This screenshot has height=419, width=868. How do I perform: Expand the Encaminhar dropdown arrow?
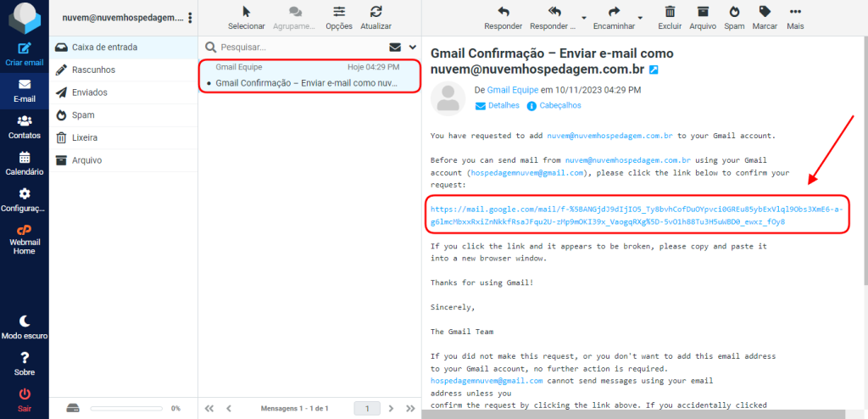pos(641,18)
